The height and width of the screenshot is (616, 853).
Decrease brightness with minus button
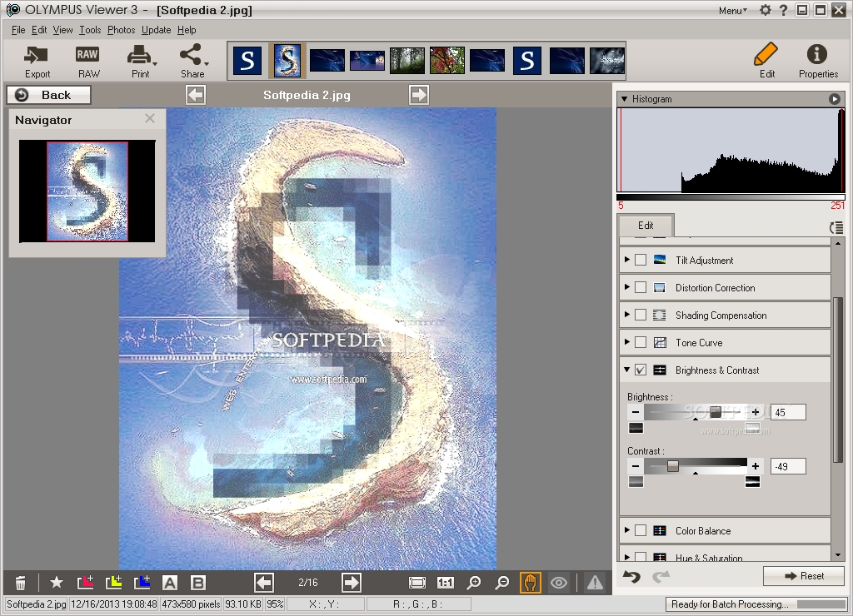(635, 412)
